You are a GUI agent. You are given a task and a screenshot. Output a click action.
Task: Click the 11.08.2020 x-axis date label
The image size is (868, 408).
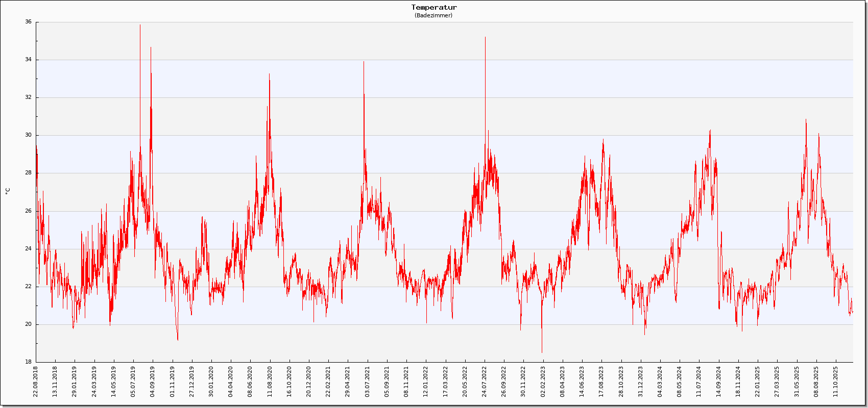[270, 381]
